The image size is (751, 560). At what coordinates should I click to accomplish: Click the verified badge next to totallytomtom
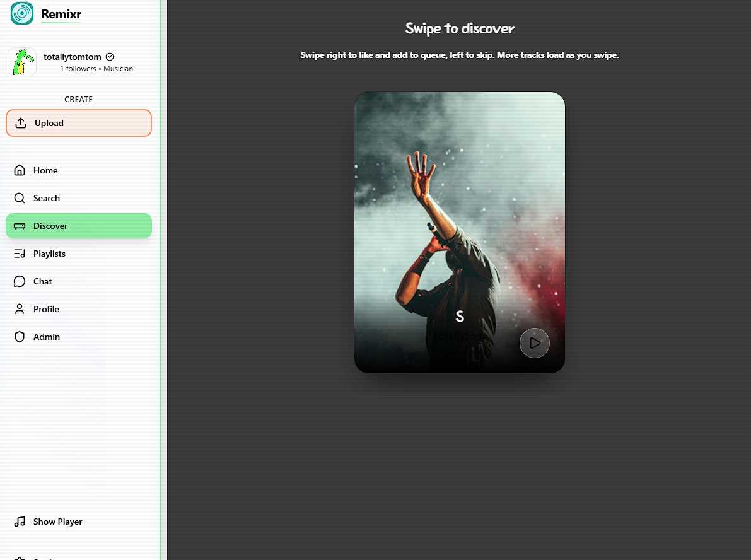[110, 57]
